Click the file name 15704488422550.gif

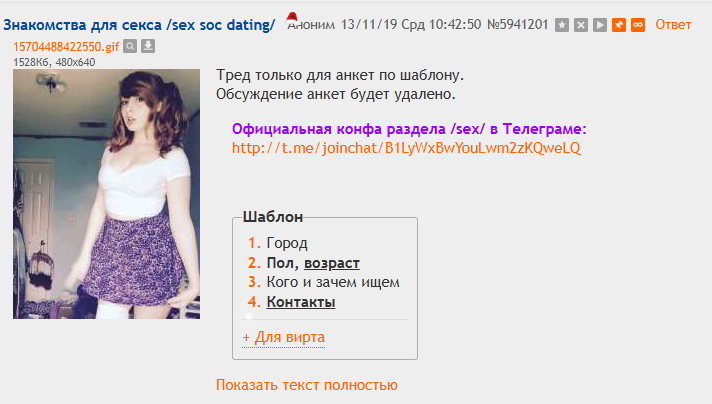(66, 47)
